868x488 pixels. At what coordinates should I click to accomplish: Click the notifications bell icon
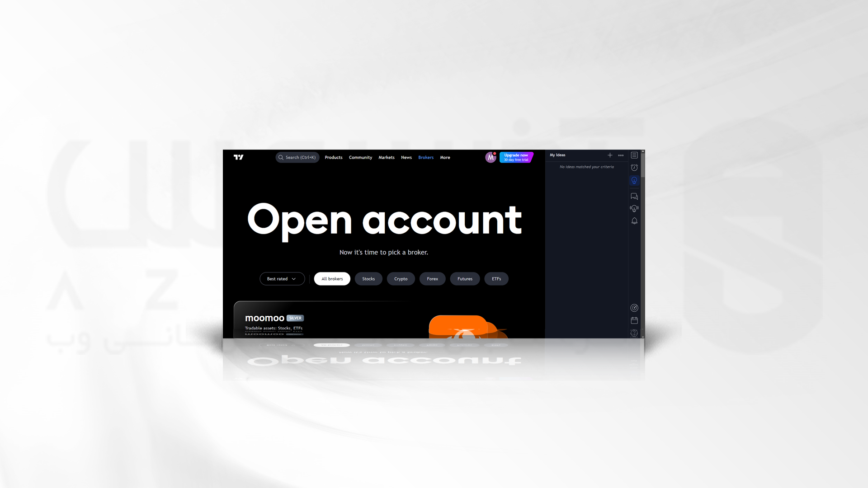634,221
